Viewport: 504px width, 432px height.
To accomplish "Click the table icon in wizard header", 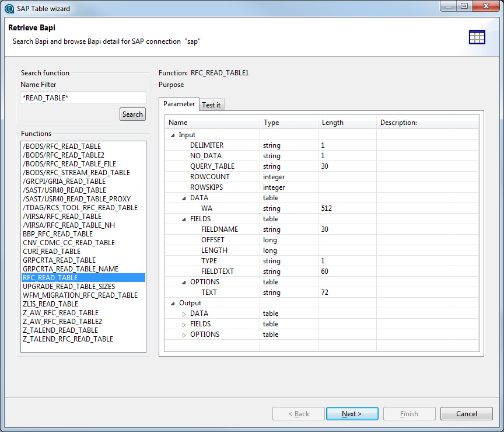I will pos(477,37).
